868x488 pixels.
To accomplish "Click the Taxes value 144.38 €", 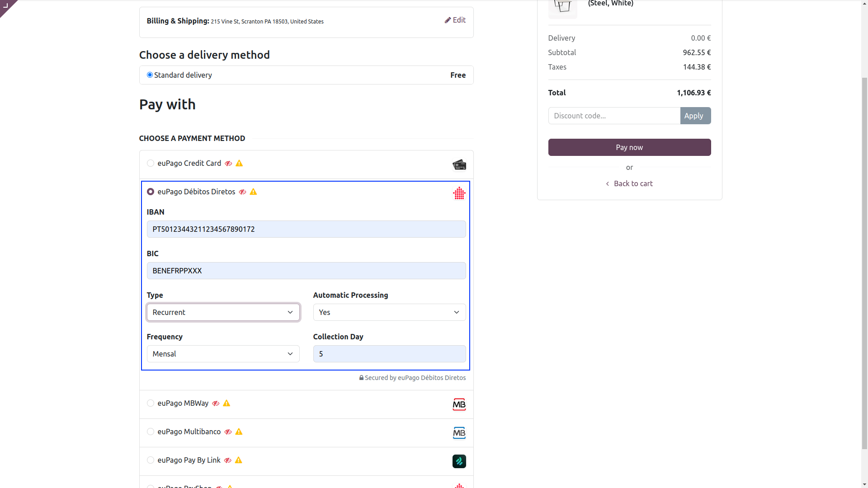I will pos(697,67).
